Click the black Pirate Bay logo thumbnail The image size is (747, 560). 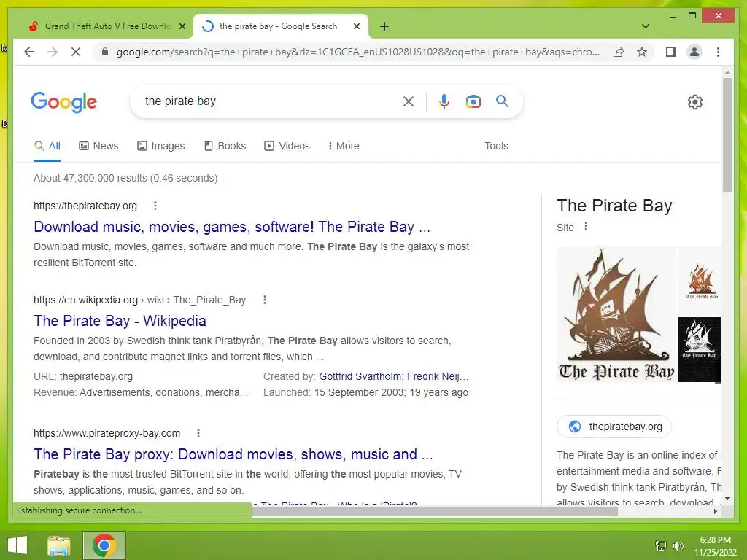(700, 349)
